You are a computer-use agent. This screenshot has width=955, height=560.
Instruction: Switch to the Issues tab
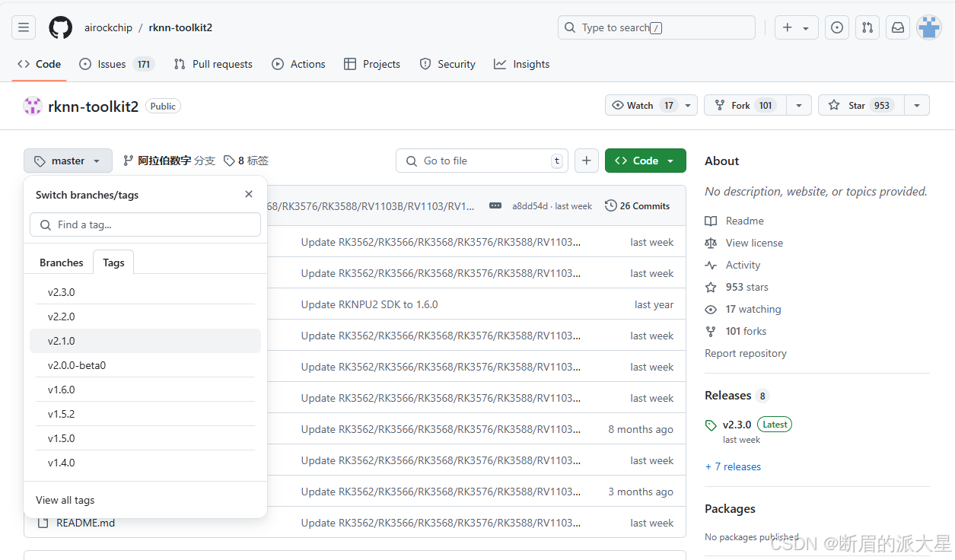(116, 64)
